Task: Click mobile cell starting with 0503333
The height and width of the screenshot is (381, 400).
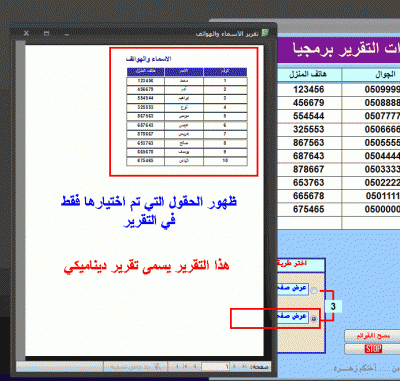Action: pyautogui.click(x=371, y=169)
